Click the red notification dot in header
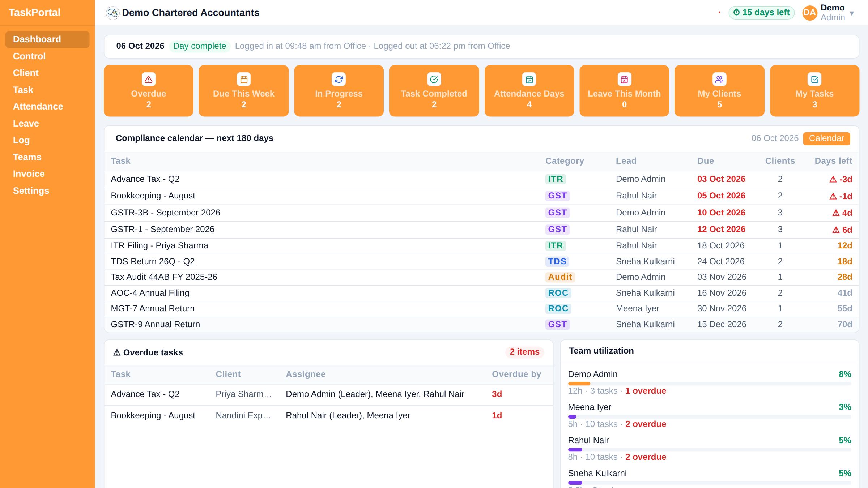The width and height of the screenshot is (868, 488). point(720,12)
